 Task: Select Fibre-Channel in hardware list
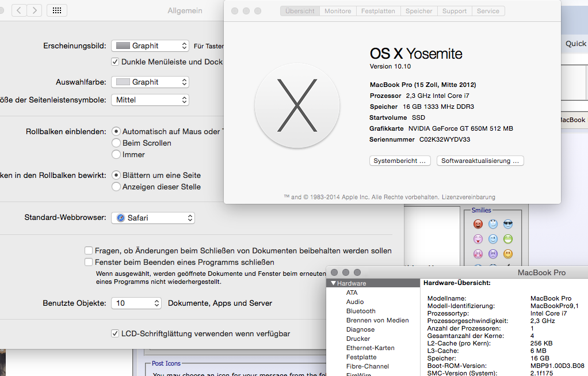click(368, 366)
